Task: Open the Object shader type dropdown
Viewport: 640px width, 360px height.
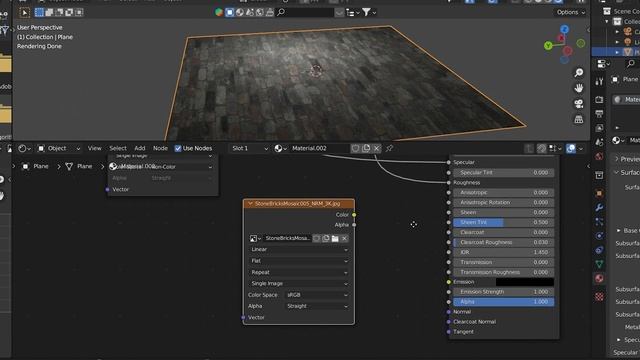Action: (59, 149)
